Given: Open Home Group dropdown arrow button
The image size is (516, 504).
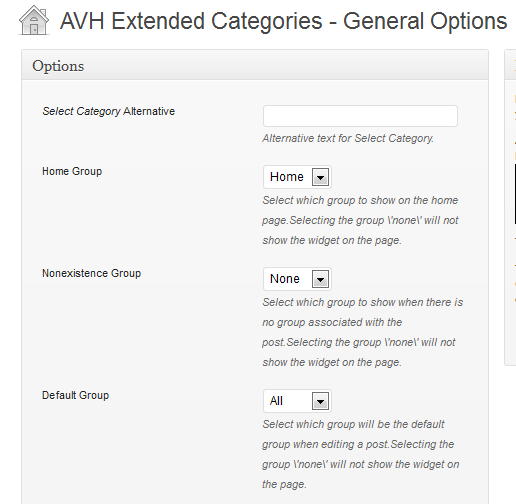Looking at the screenshot, I should coord(320,177).
